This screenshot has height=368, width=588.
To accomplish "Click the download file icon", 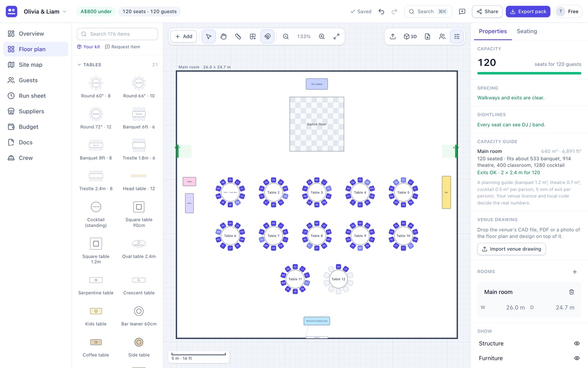I will 427,36.
